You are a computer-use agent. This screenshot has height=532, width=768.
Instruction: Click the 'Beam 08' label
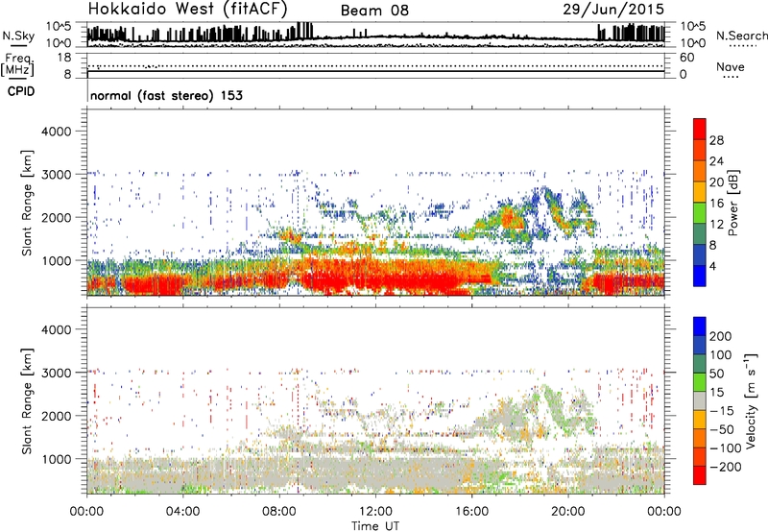pyautogui.click(x=374, y=11)
